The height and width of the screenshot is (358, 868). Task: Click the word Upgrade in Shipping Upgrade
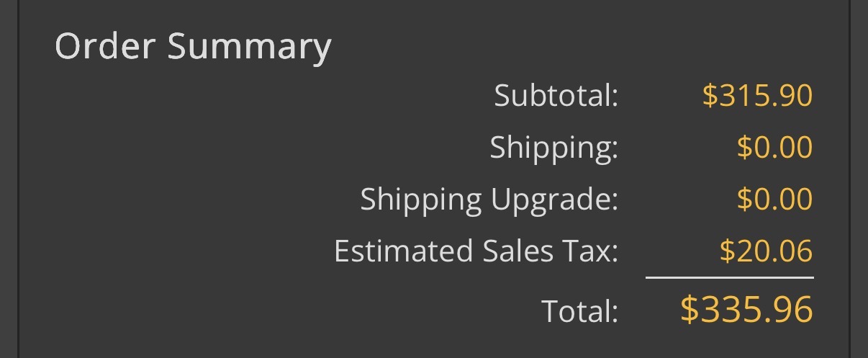(x=554, y=200)
